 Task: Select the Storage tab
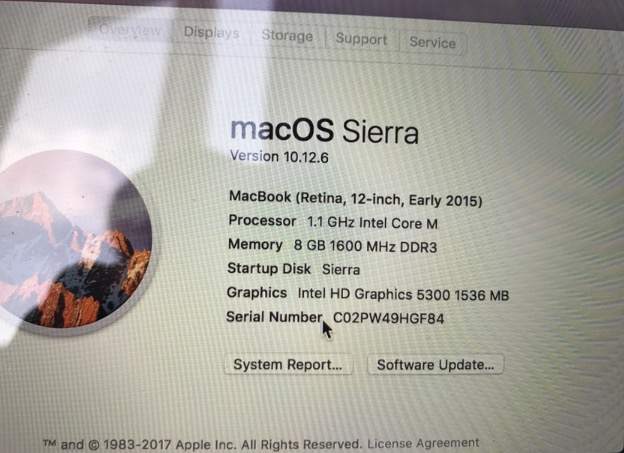click(x=287, y=36)
